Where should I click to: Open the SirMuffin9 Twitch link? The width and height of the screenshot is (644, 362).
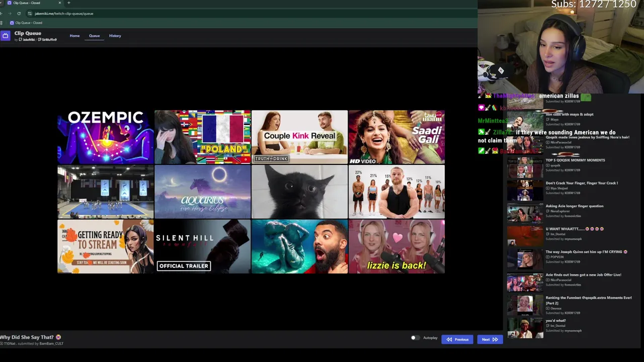pos(47,40)
